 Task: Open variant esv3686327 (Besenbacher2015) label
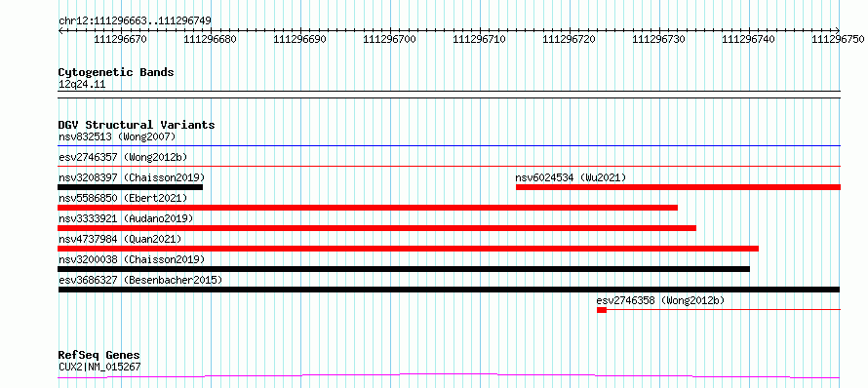coord(140,280)
